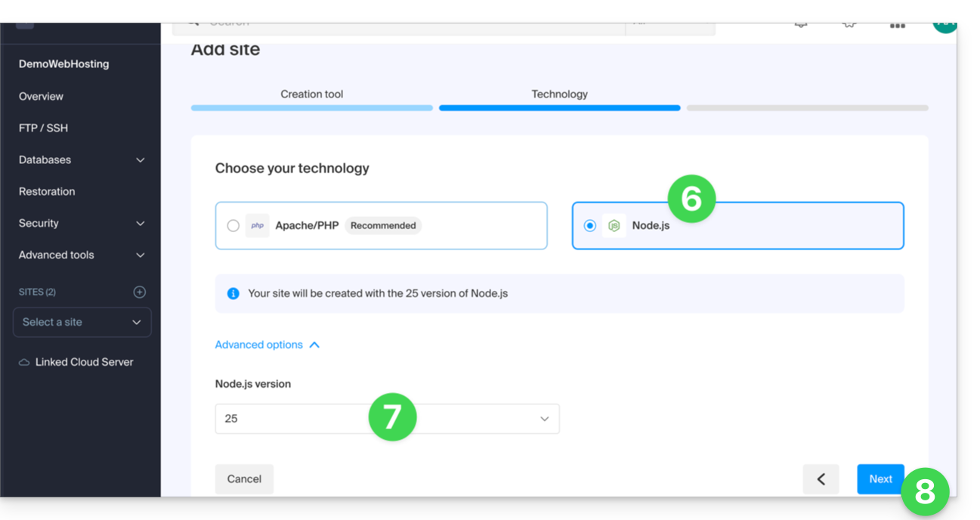The image size is (980, 520).
Task: Click the cloud icon beside Linked Cloud Server
Action: (x=25, y=362)
